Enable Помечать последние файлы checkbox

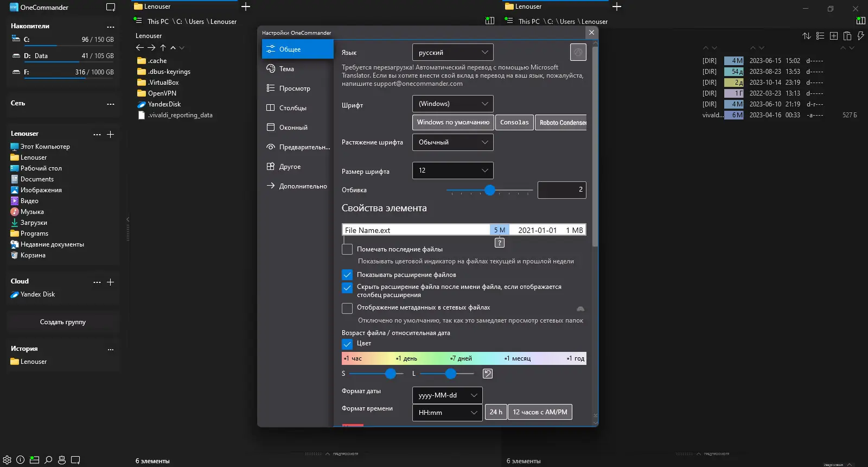pos(347,249)
